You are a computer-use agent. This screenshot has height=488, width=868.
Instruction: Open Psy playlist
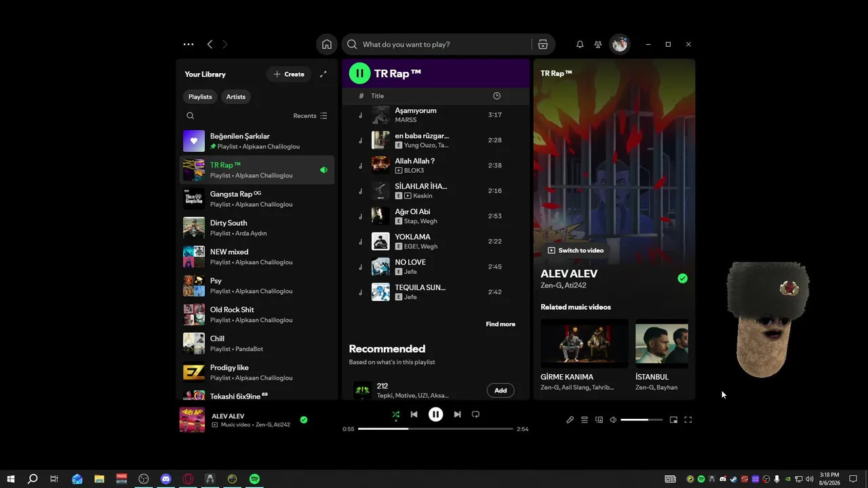(x=257, y=285)
